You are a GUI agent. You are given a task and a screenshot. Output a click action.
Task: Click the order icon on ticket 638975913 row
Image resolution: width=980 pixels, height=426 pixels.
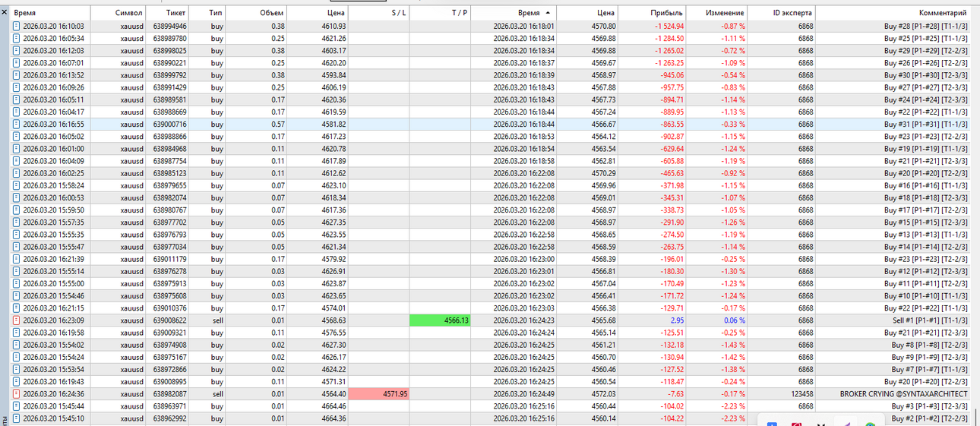pos(17,284)
